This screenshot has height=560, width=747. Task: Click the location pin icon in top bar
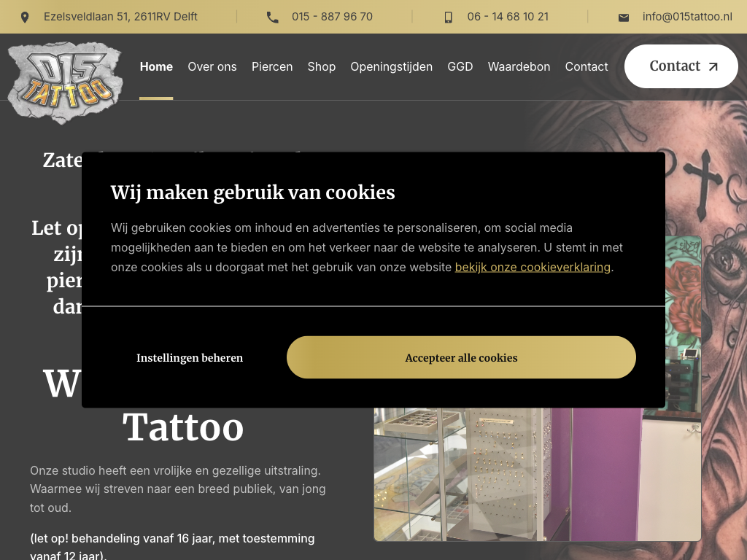pyautogui.click(x=25, y=17)
